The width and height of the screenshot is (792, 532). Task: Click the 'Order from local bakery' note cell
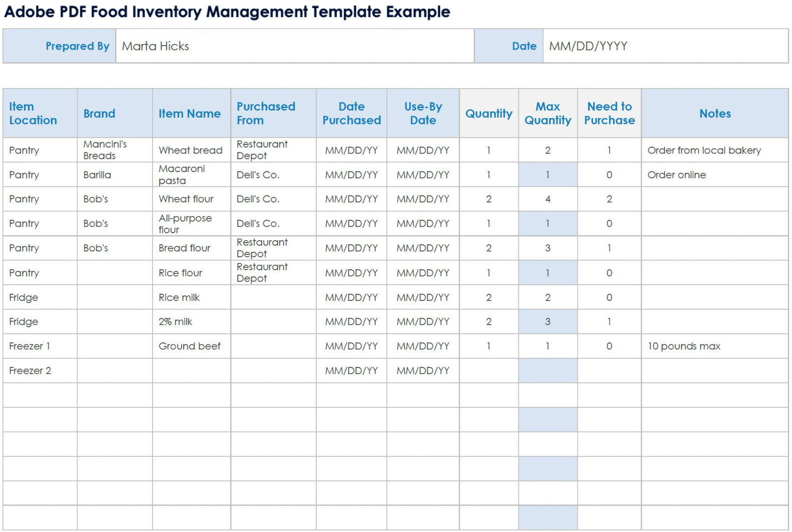click(714, 150)
